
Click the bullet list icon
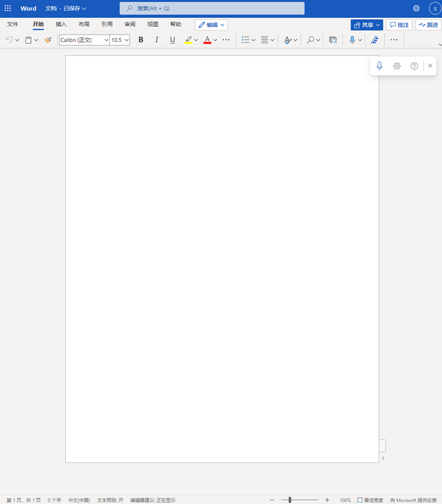pyautogui.click(x=246, y=40)
